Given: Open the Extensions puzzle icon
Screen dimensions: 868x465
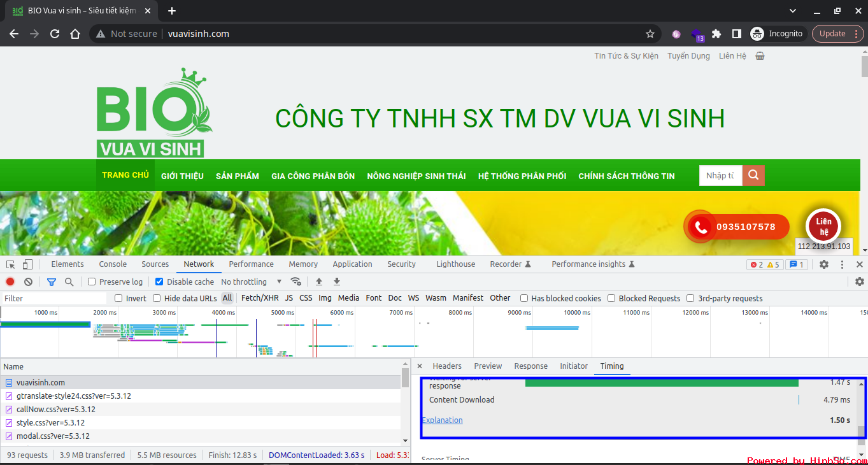Looking at the screenshot, I should [716, 34].
